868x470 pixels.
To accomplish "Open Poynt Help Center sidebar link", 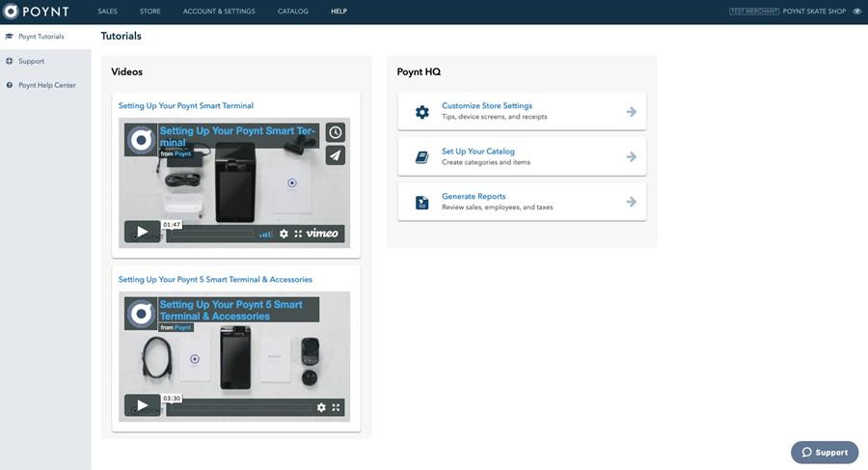I will [x=47, y=85].
